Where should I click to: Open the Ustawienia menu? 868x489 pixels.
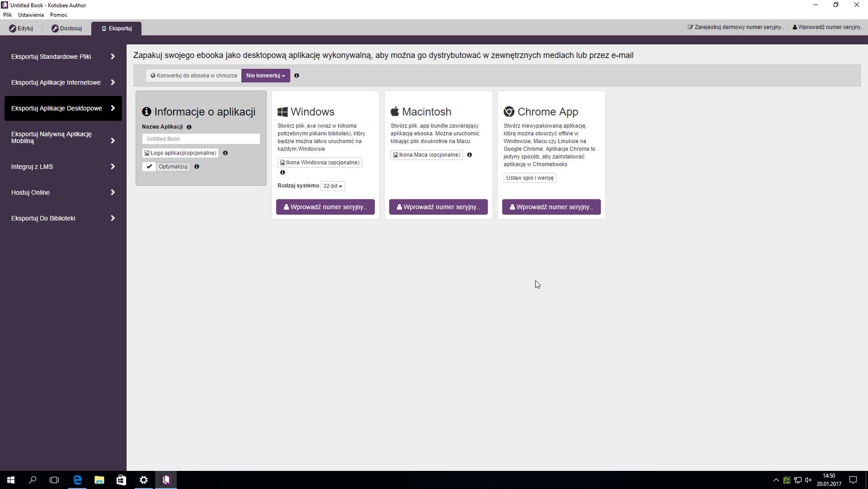31,15
